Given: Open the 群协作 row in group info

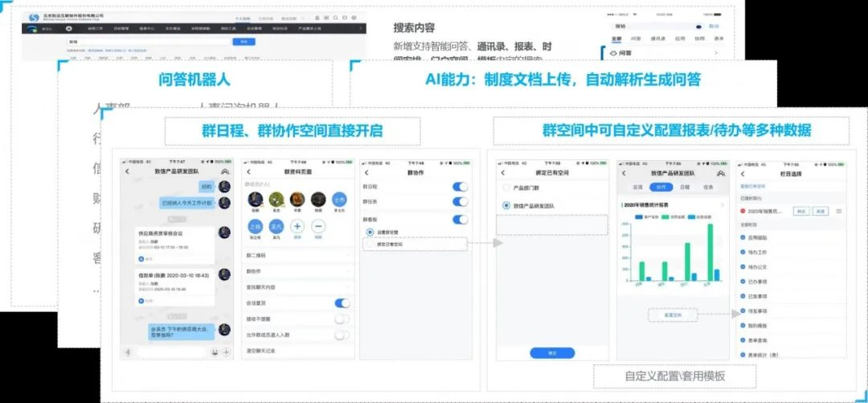Looking at the screenshot, I should (297, 271).
